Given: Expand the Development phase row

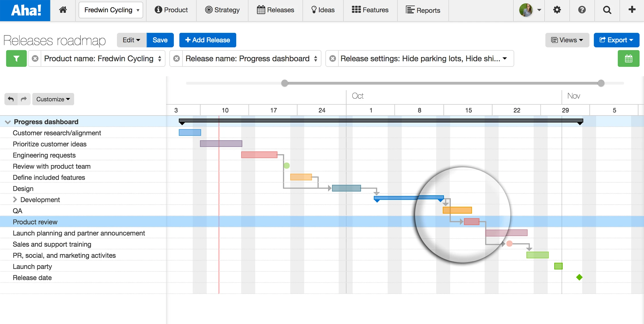Looking at the screenshot, I should (x=15, y=200).
